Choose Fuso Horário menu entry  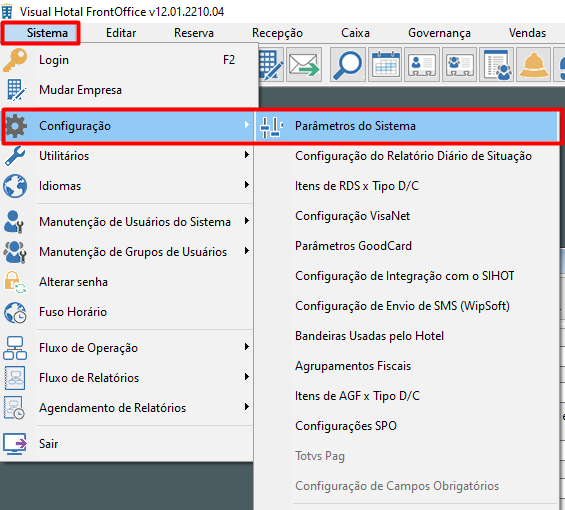click(x=127, y=312)
